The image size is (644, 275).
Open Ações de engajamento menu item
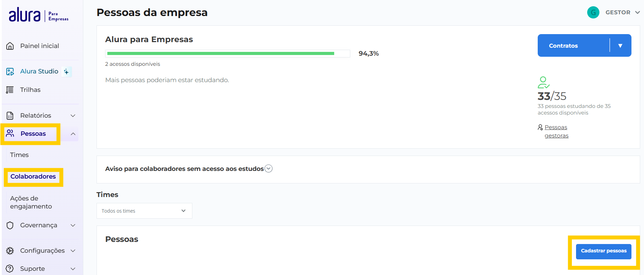pyautogui.click(x=31, y=202)
